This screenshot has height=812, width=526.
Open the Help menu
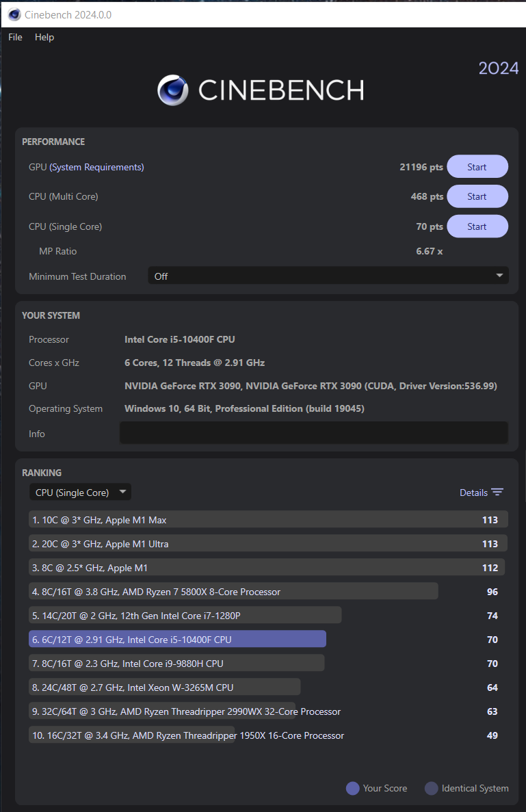point(44,38)
